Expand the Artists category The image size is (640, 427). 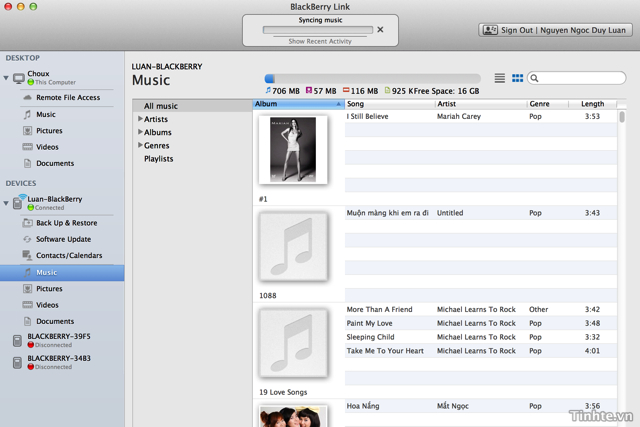140,119
